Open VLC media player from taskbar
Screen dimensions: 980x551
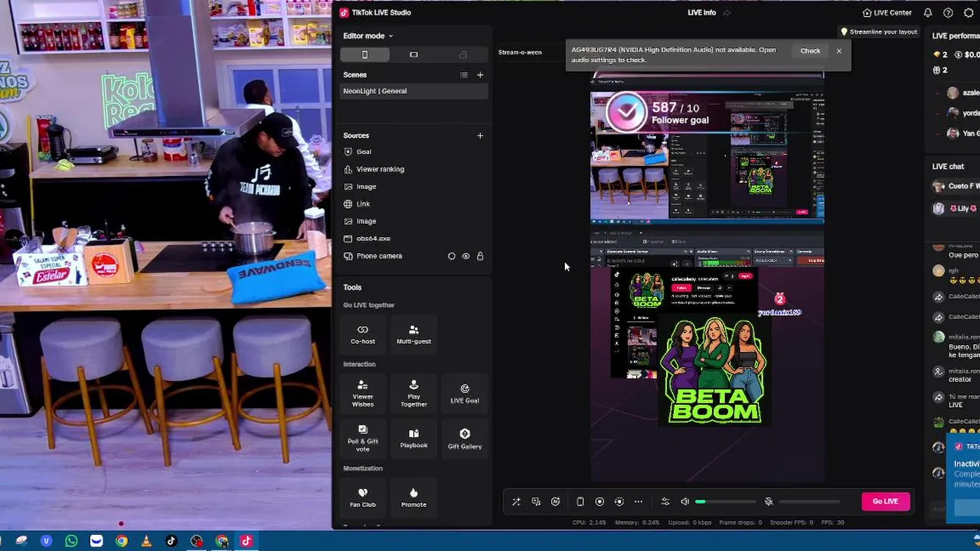click(x=146, y=541)
